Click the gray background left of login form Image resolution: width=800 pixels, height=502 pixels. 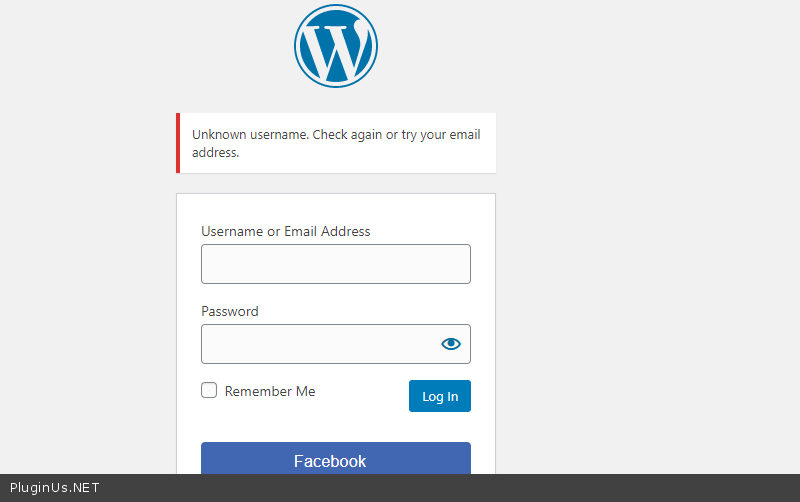[90, 300]
